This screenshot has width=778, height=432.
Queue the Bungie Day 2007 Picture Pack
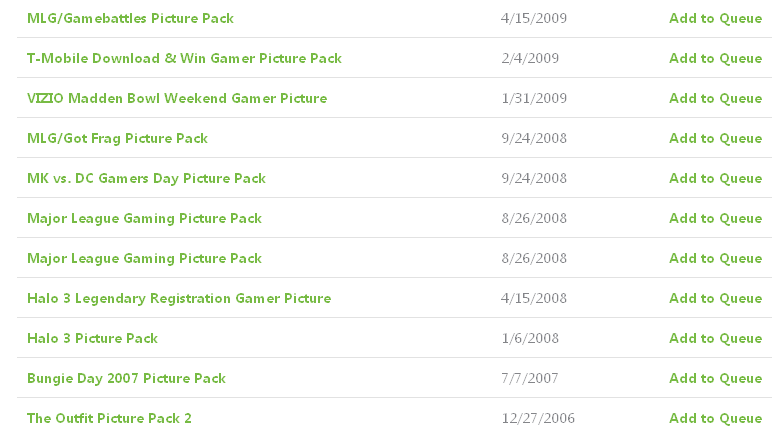pyautogui.click(x=715, y=378)
